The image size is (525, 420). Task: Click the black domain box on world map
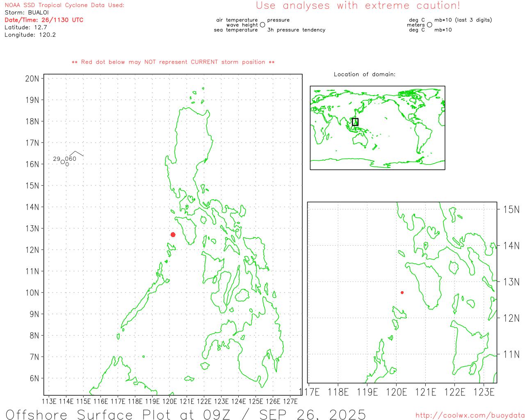(x=355, y=122)
